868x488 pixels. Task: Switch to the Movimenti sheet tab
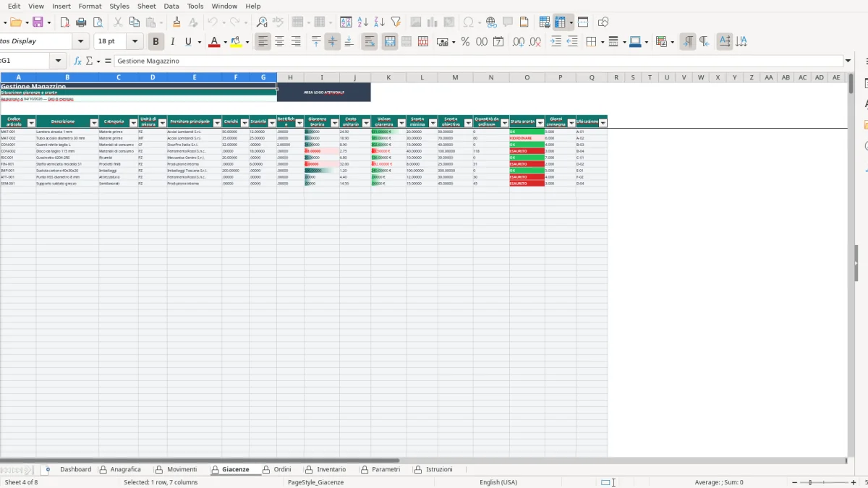182,469
